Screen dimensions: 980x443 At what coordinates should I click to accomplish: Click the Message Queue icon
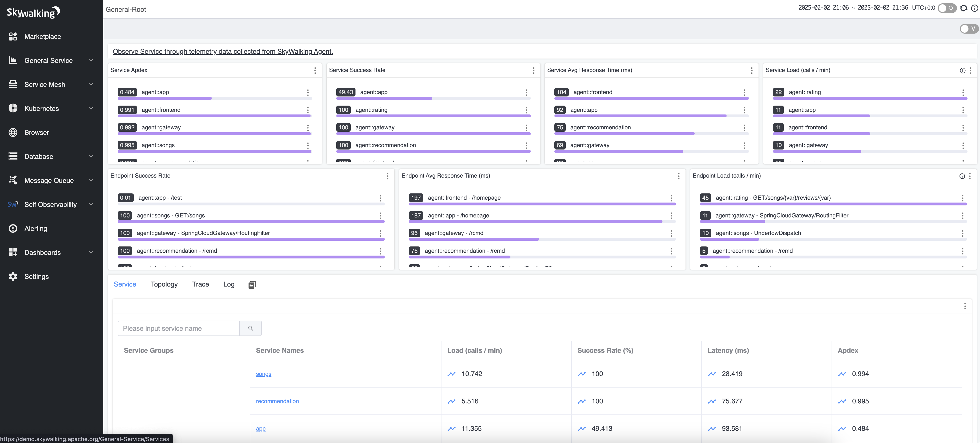13,180
